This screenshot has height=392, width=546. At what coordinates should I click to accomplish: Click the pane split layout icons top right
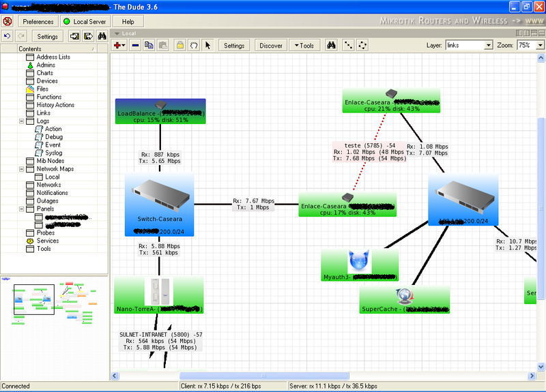[530, 33]
